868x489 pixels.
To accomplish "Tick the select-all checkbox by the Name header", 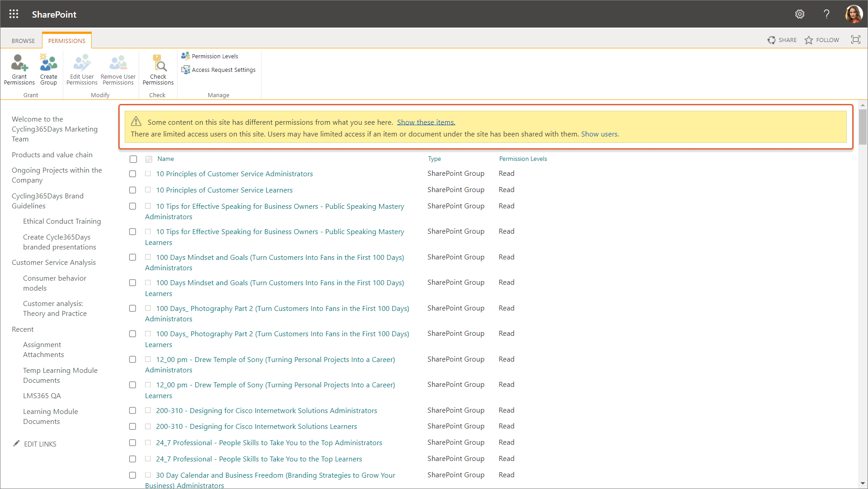I will pyautogui.click(x=133, y=159).
